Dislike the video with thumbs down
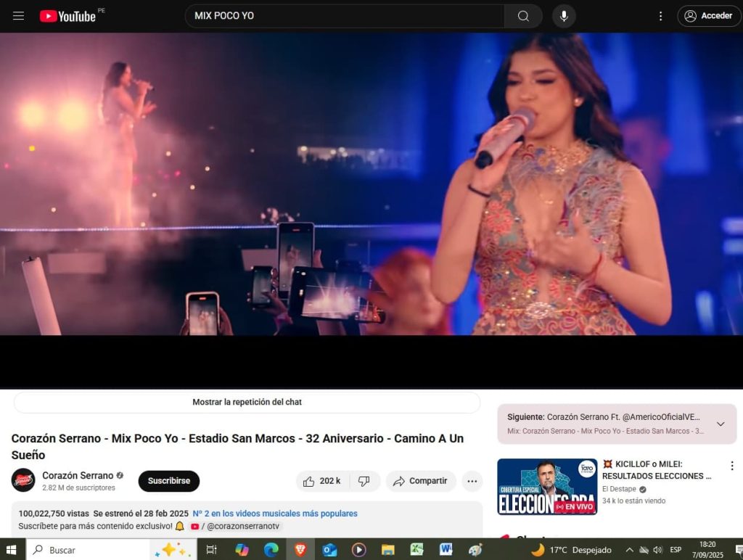743x560 pixels. coord(364,481)
